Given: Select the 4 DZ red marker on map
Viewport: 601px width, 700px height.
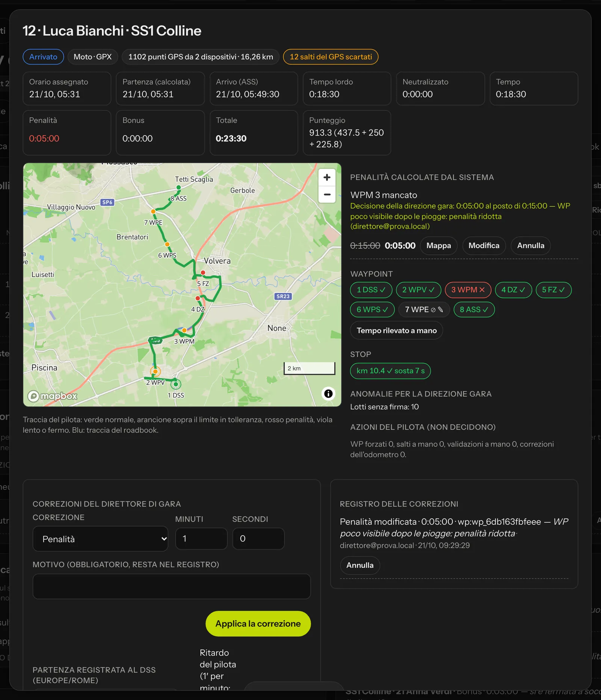Looking at the screenshot, I should pos(198,298).
